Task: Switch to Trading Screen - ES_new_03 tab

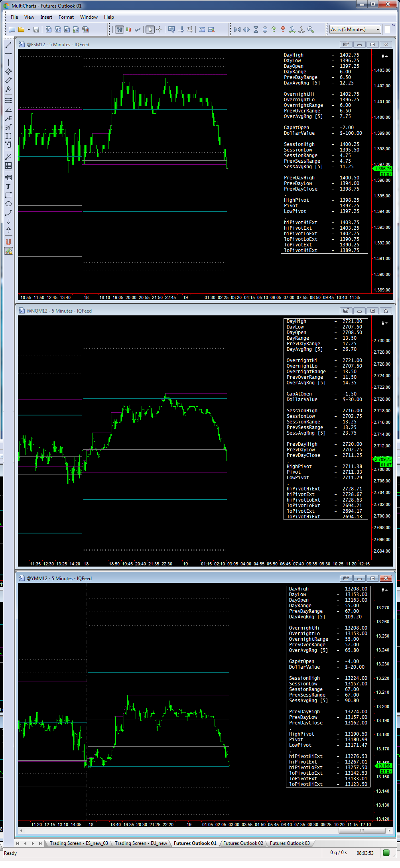Action: coord(79,843)
